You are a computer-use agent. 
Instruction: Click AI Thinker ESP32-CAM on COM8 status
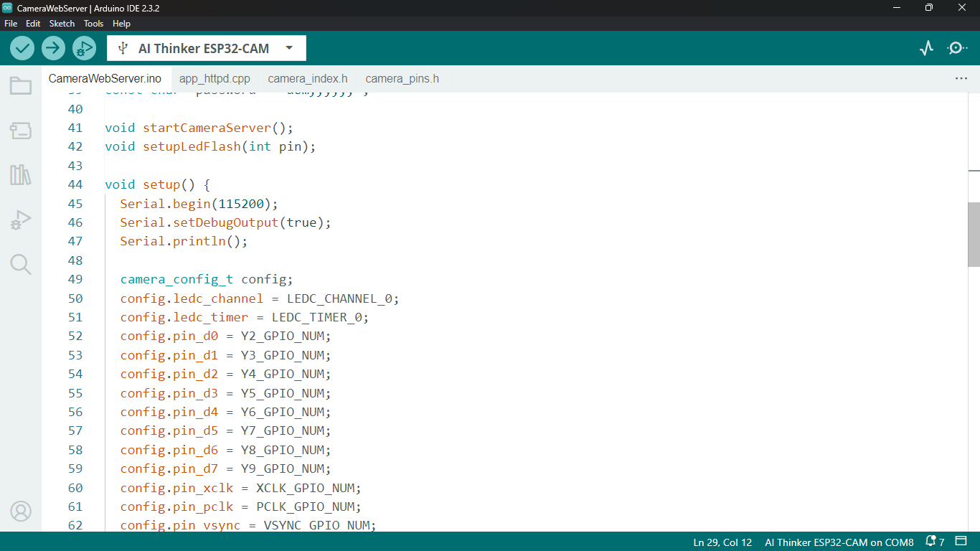point(839,542)
